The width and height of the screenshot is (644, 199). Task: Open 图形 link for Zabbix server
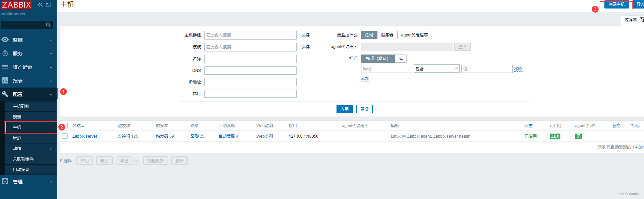coord(195,136)
